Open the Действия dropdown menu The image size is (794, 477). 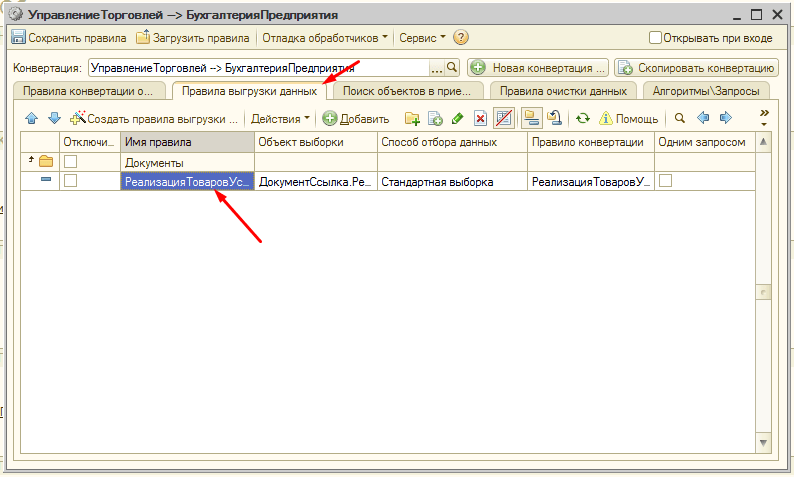280,118
